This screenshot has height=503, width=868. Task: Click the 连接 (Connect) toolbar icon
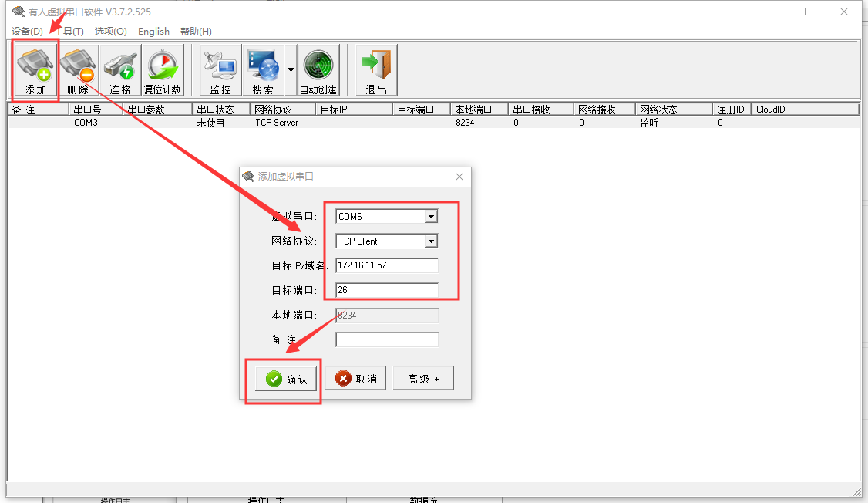pyautogui.click(x=120, y=70)
